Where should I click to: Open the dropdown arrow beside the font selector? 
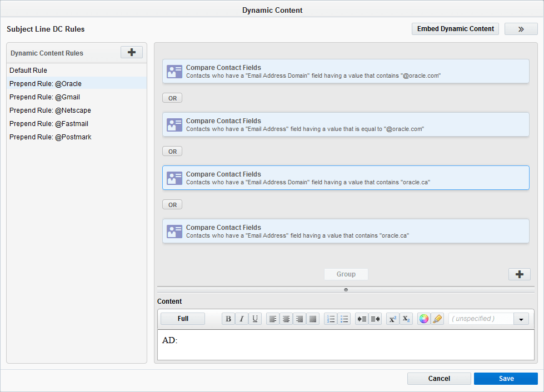point(521,319)
